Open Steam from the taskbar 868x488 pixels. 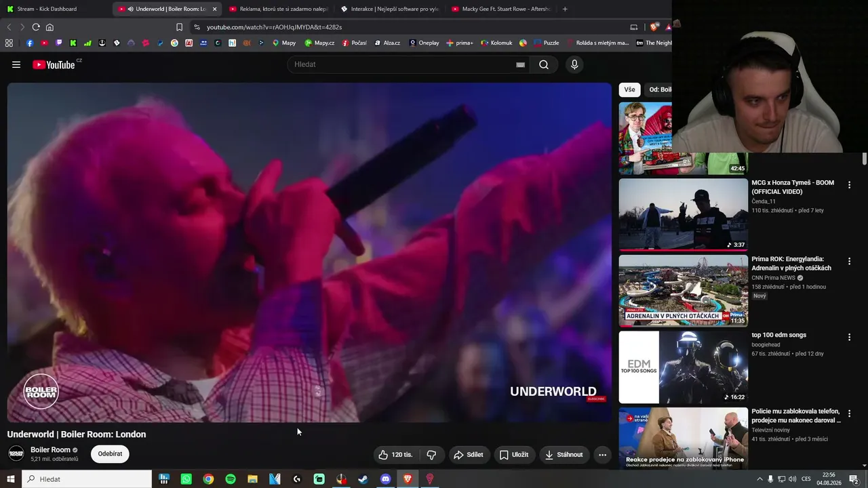click(363, 479)
